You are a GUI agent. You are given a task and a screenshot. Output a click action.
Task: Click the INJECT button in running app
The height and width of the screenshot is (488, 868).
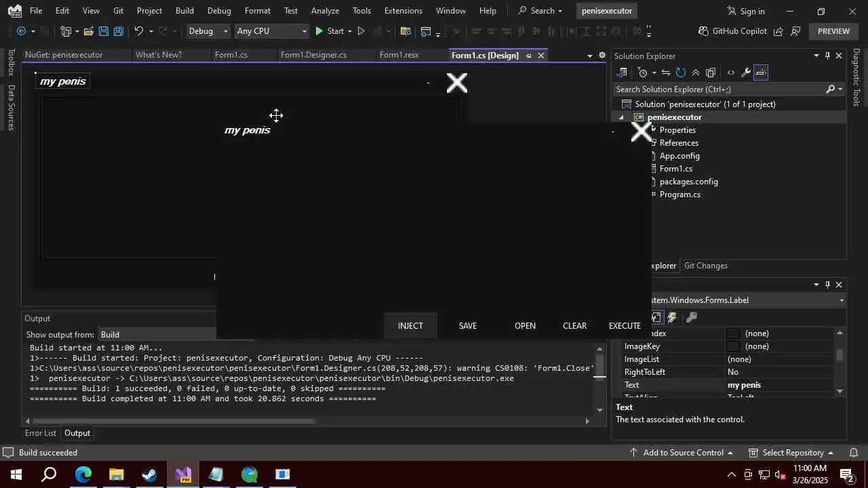coord(410,326)
